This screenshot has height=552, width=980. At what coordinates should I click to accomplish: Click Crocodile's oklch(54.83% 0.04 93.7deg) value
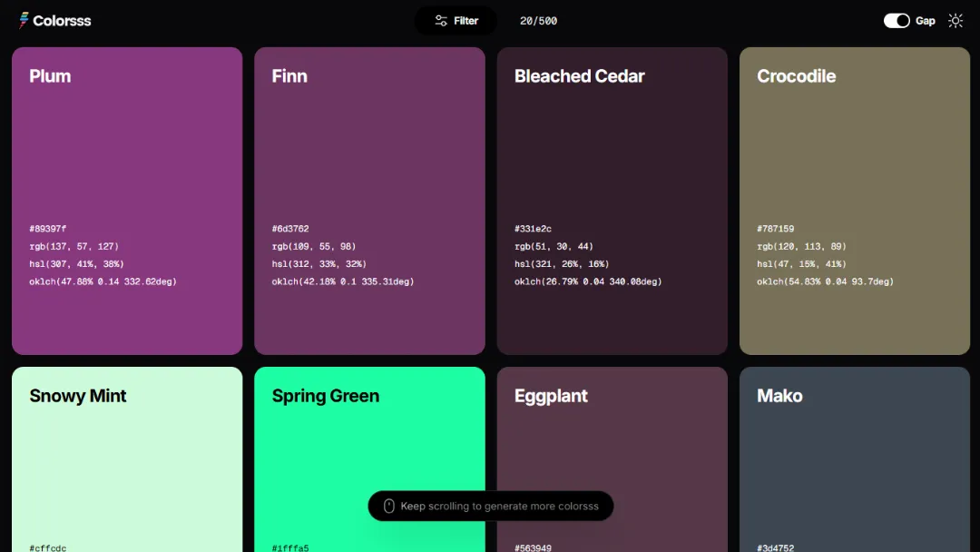click(825, 281)
